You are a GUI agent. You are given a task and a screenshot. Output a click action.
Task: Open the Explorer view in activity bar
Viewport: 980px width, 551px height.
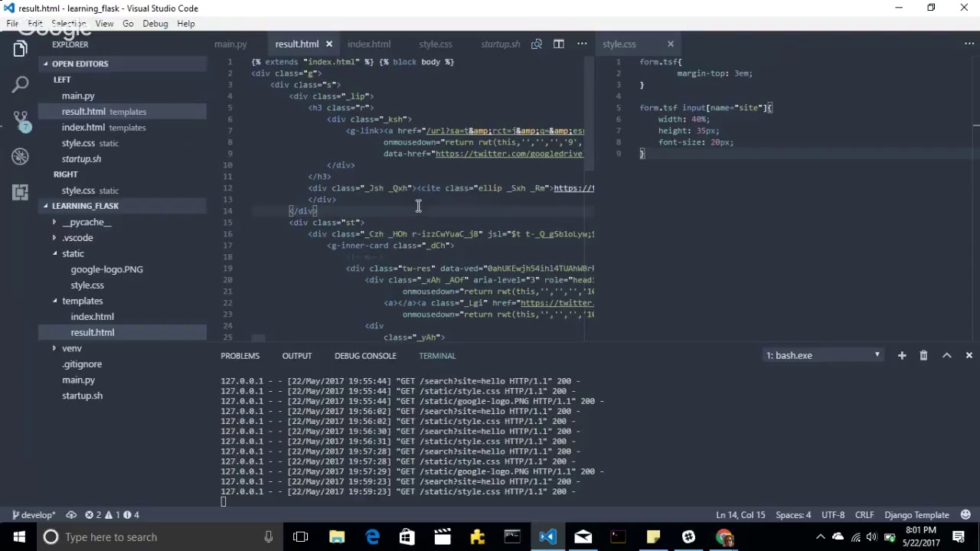click(20, 49)
